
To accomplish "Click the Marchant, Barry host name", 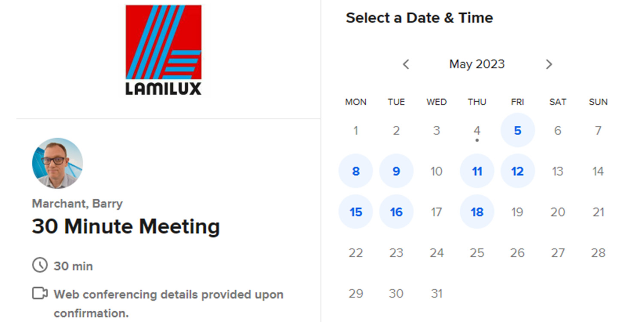I will (x=77, y=203).
